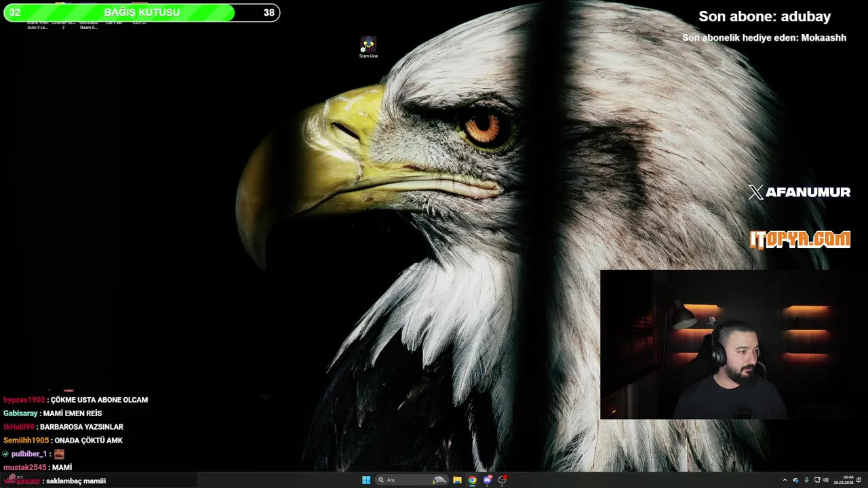
Task: Expand the hidden system tray icons
Action: (785, 480)
